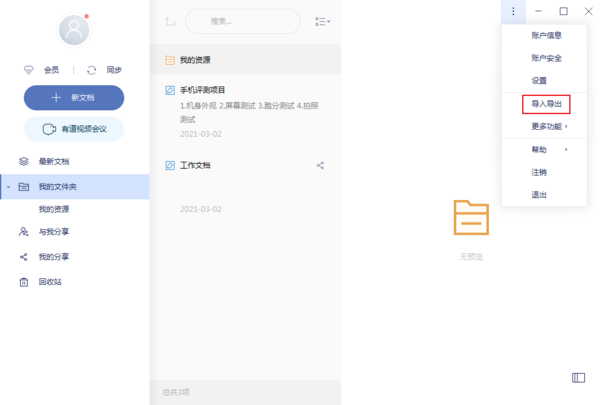Click the 我的资源 folder icon in list

tap(170, 60)
